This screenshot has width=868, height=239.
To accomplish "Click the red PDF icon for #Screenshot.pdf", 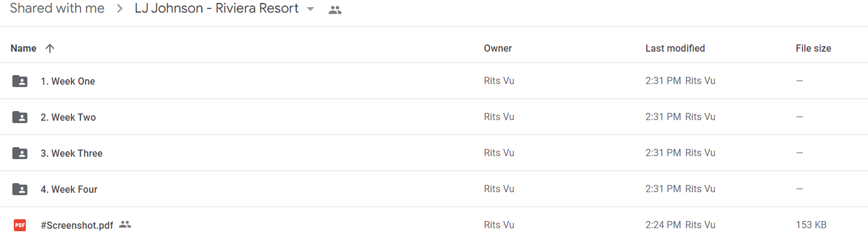I will pyautogui.click(x=20, y=225).
